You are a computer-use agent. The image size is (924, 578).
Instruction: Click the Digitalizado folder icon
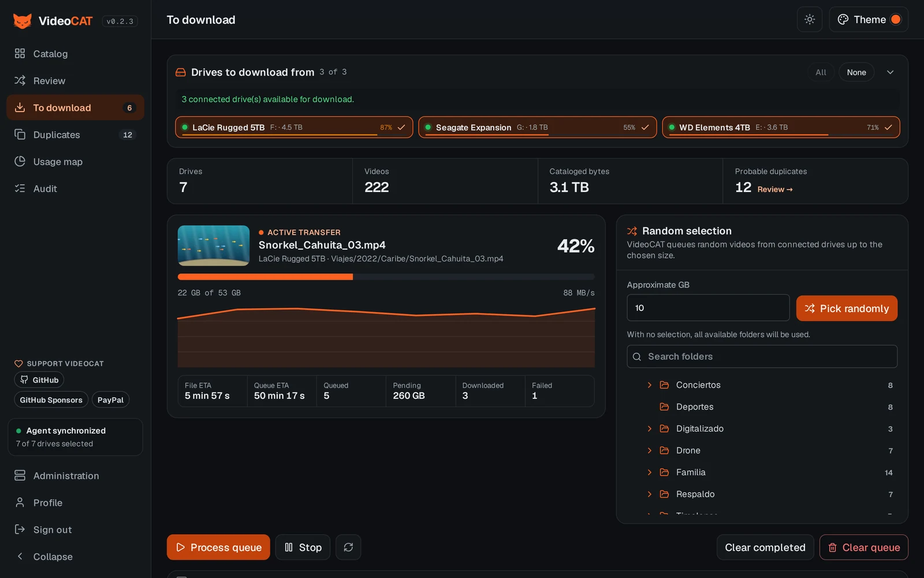coord(665,429)
